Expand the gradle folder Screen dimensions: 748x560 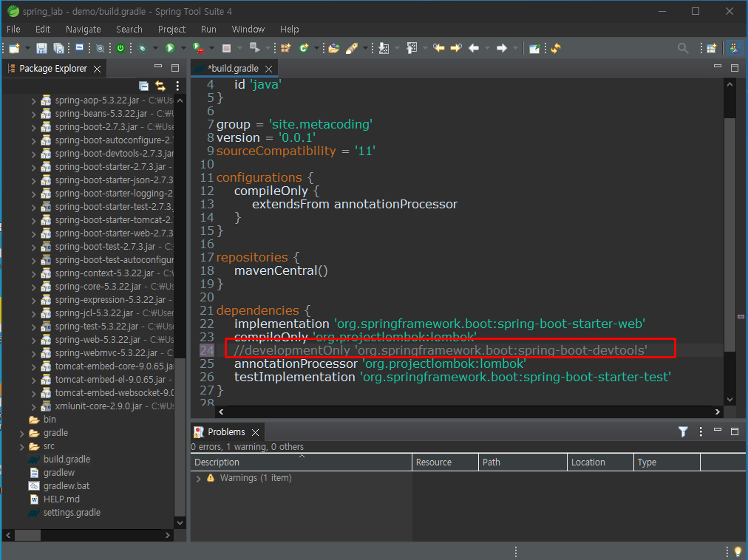[22, 434]
